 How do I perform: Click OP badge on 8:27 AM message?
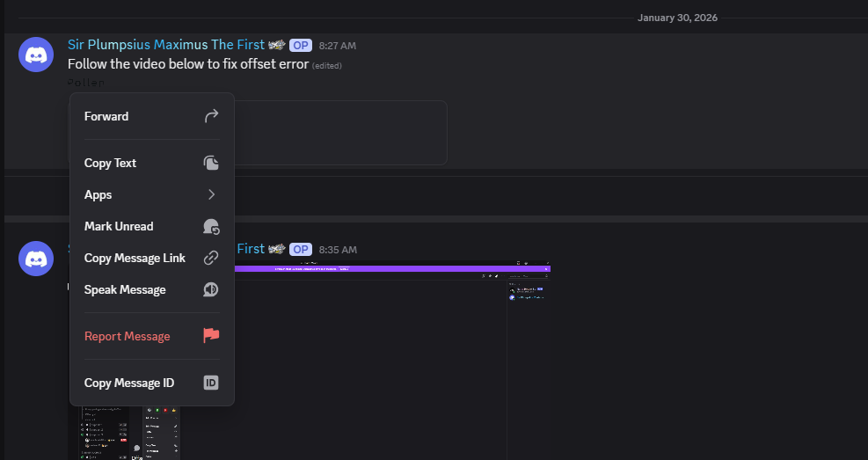click(x=301, y=46)
